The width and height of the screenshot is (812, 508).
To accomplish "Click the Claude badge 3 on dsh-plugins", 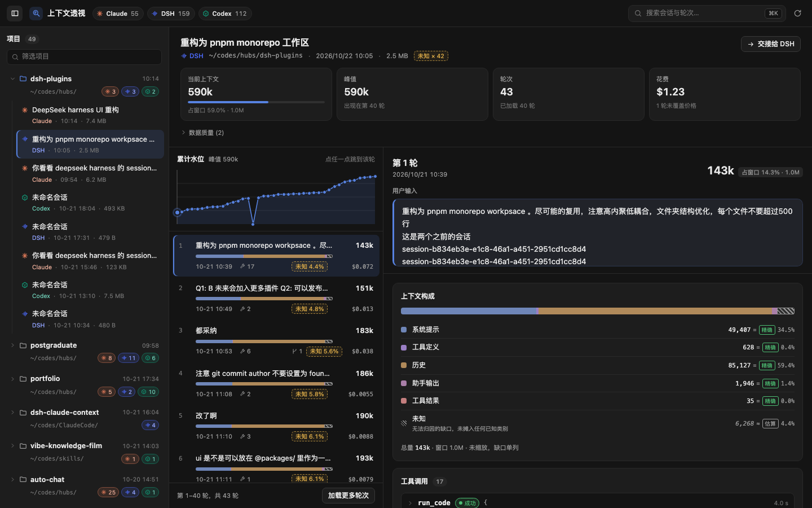I will click(110, 91).
